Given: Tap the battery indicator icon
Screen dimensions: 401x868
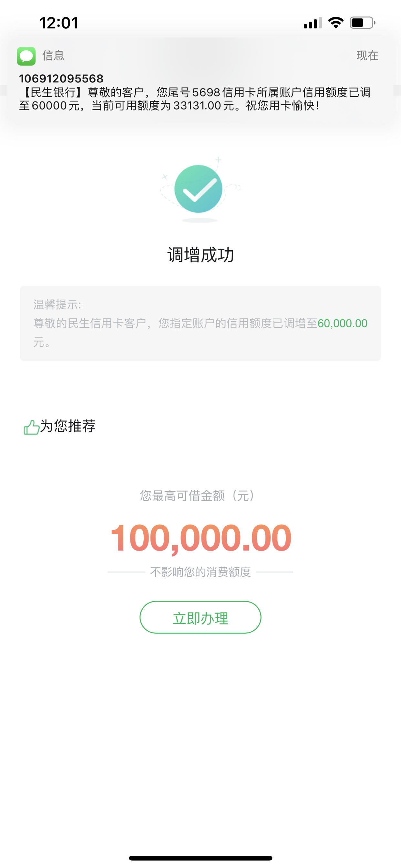Looking at the screenshot, I should (x=362, y=23).
